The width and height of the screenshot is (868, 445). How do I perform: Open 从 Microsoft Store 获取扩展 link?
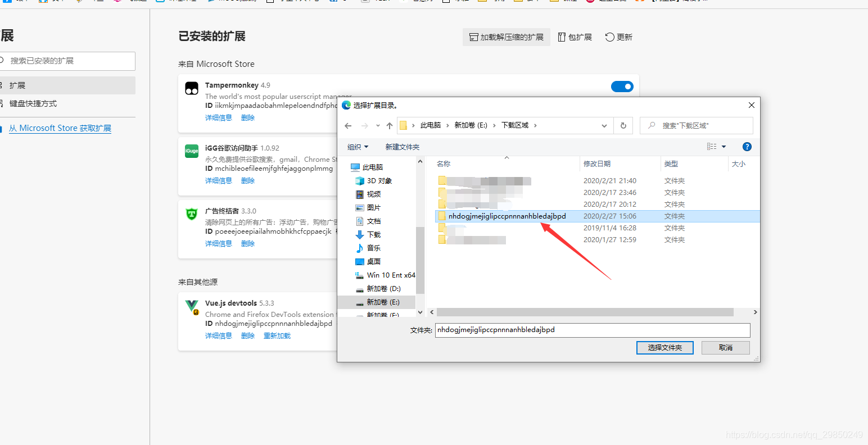pyautogui.click(x=60, y=128)
